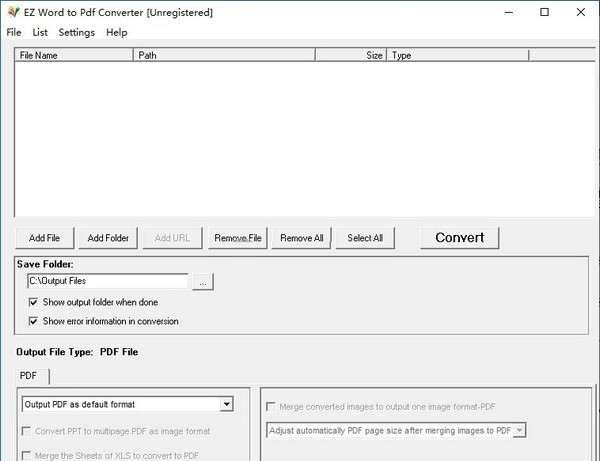Minimize the converter window
The image size is (600, 461).
point(509,12)
